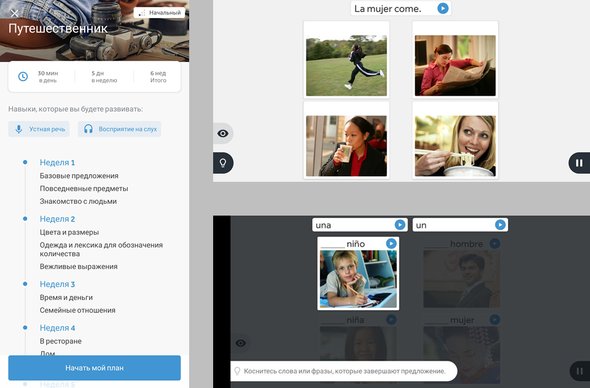This screenshot has height=388, width=590.
Task: Open Неделя 3 in the plan timeline
Action: [x=57, y=284]
